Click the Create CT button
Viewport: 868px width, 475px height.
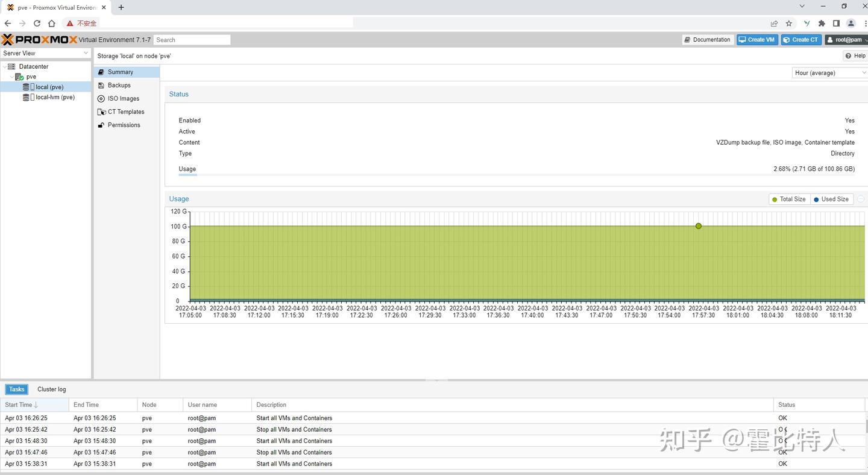801,40
